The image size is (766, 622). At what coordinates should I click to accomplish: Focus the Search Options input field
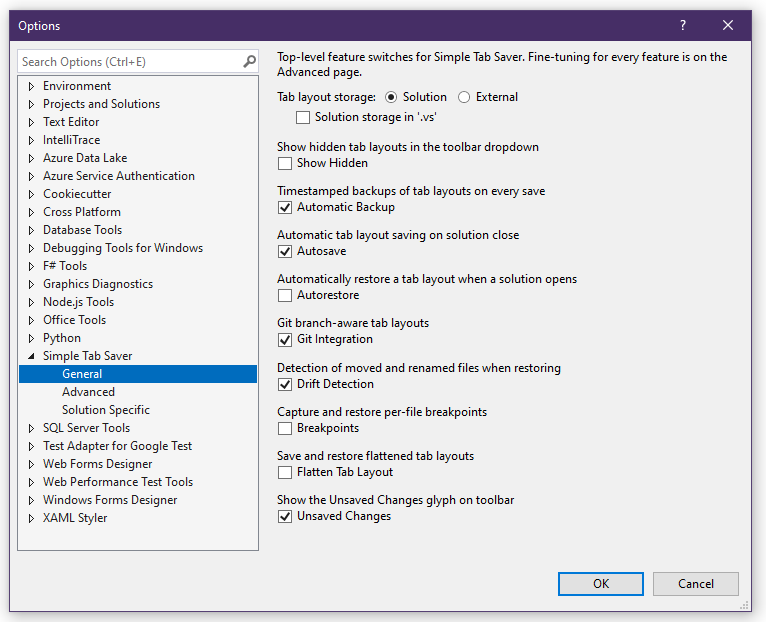pos(131,62)
